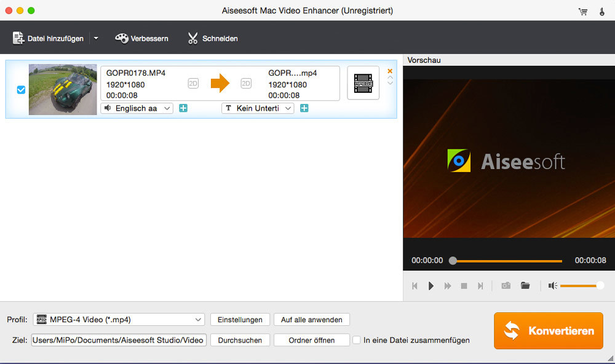
Task: Open the Verbessern enhancement tool
Action: coord(141,38)
